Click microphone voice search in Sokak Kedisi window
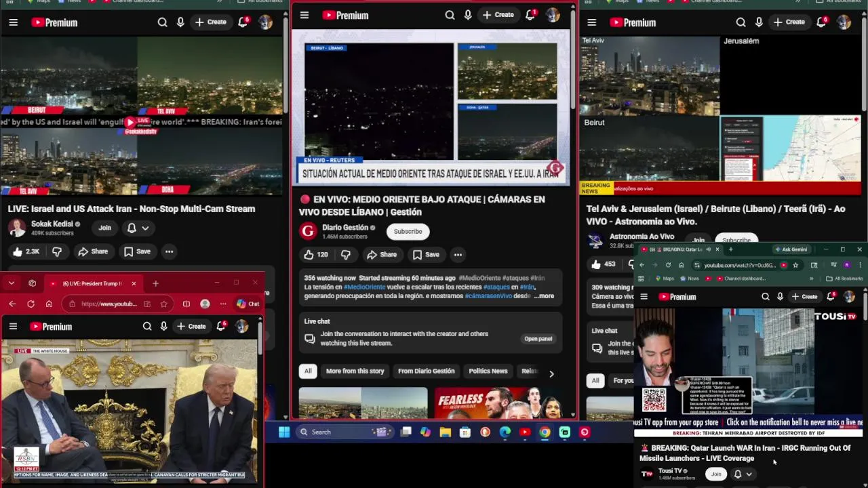 tap(180, 22)
